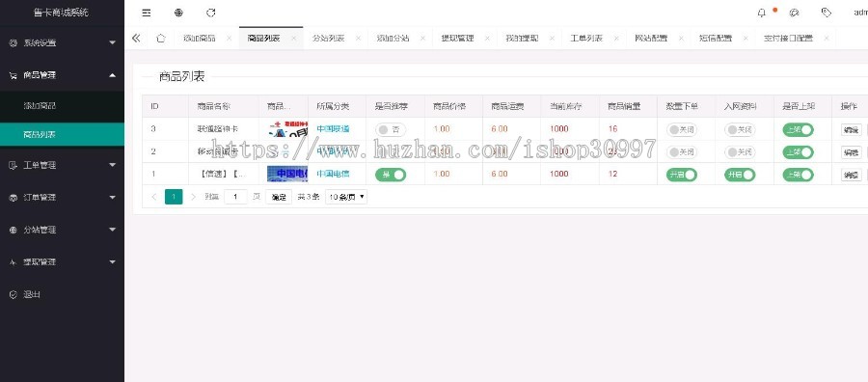Switch to the 添加分站 tab
Screen dimensions: 868x382
click(393, 39)
